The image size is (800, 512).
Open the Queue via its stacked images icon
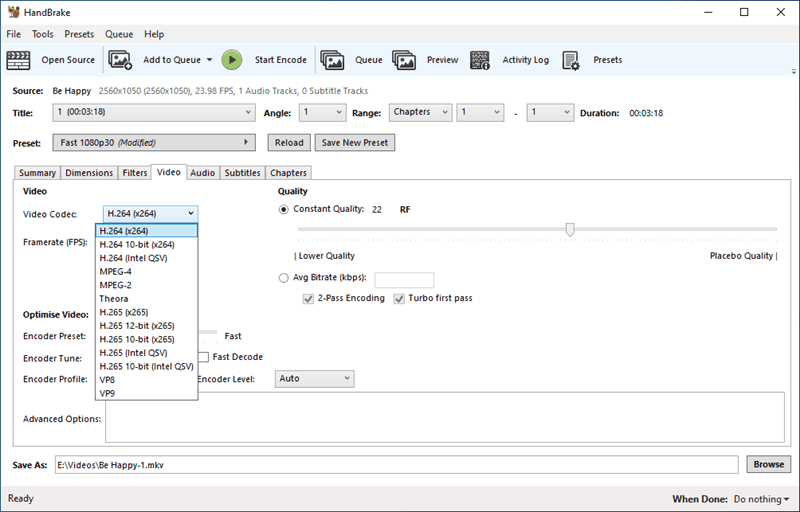tap(332, 60)
